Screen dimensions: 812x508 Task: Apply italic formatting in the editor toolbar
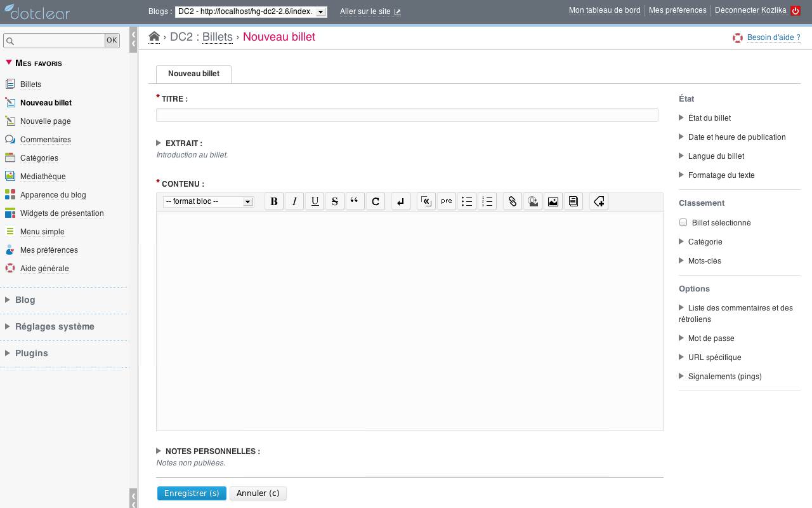(x=294, y=201)
